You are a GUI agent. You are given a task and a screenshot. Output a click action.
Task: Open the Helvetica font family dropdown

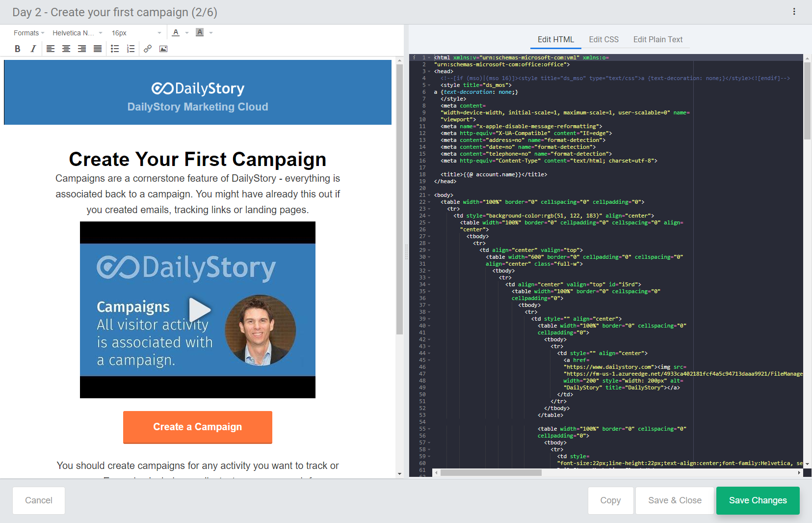tap(78, 33)
